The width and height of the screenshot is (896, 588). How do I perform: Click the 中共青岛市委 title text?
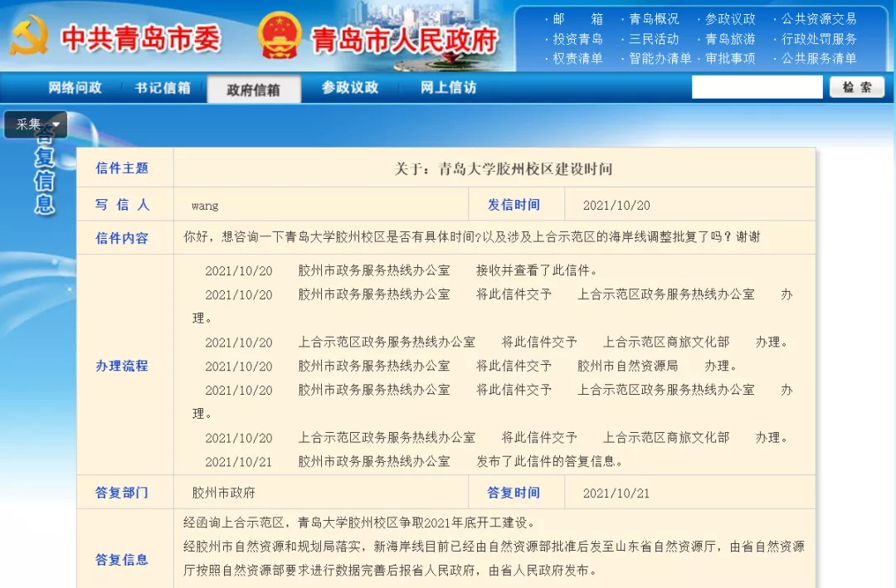[140, 39]
